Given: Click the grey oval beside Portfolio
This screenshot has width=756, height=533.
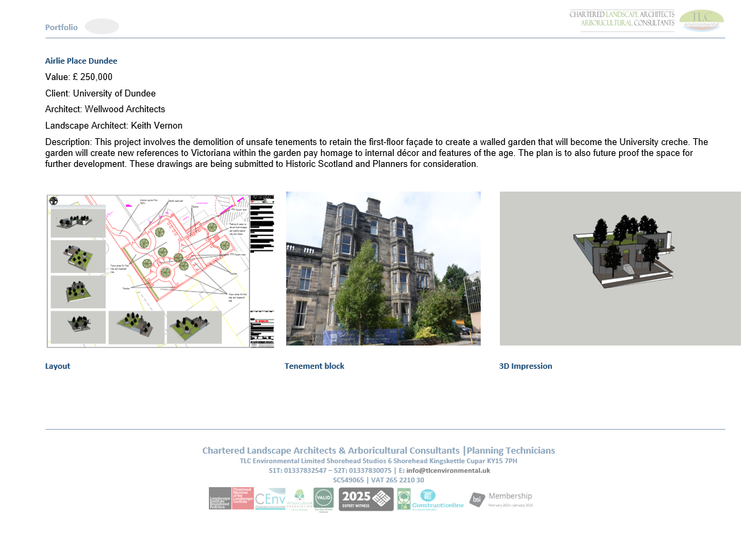Looking at the screenshot, I should tap(102, 27).
